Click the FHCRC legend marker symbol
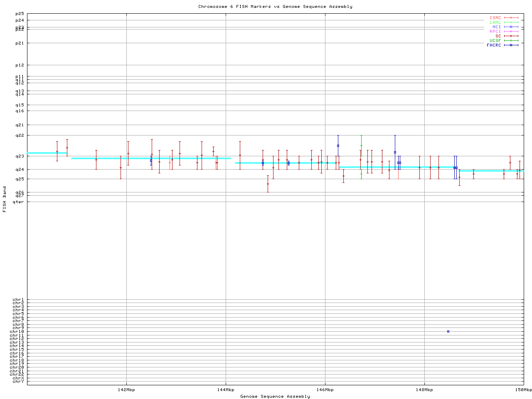 click(x=511, y=45)
